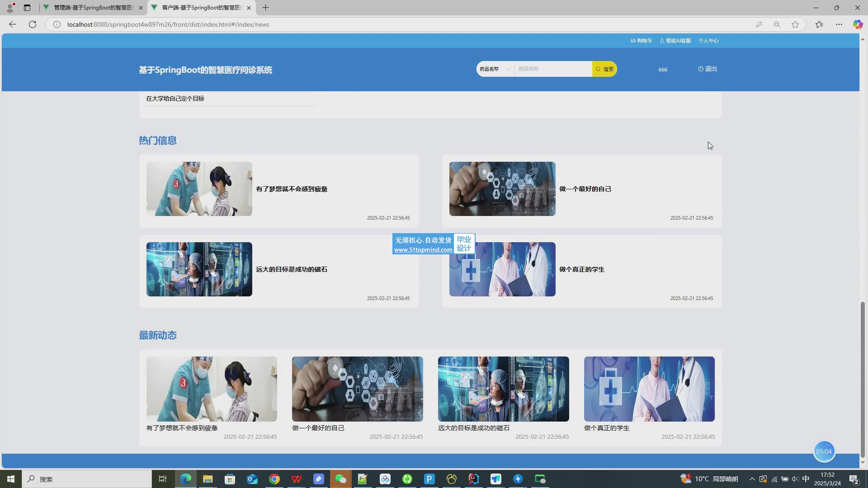Focus the 药品名称 search input field
868x488 pixels.
coord(553,69)
